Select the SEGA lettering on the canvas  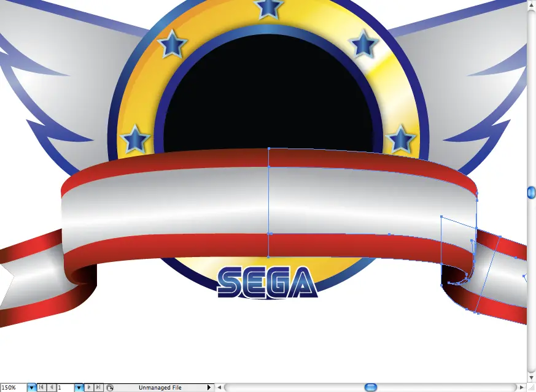pos(267,282)
